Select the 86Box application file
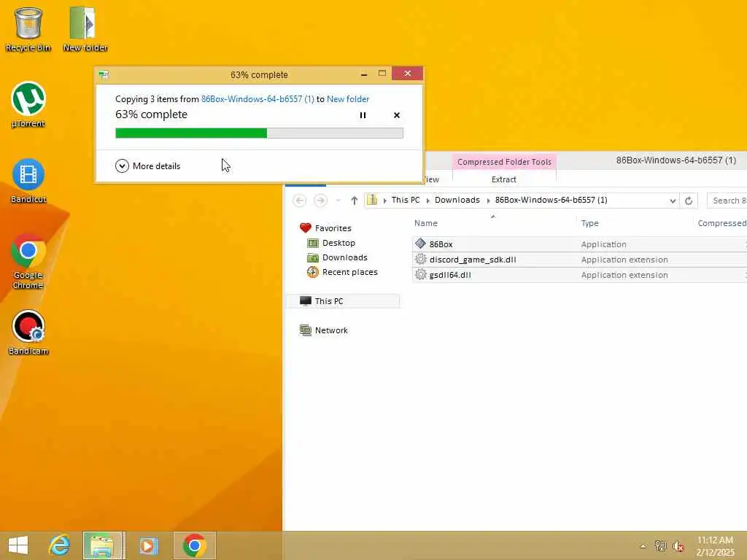This screenshot has height=560, width=747. click(441, 244)
